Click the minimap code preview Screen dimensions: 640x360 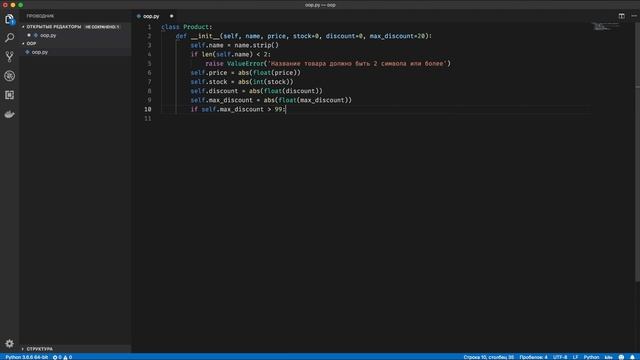coord(606,27)
